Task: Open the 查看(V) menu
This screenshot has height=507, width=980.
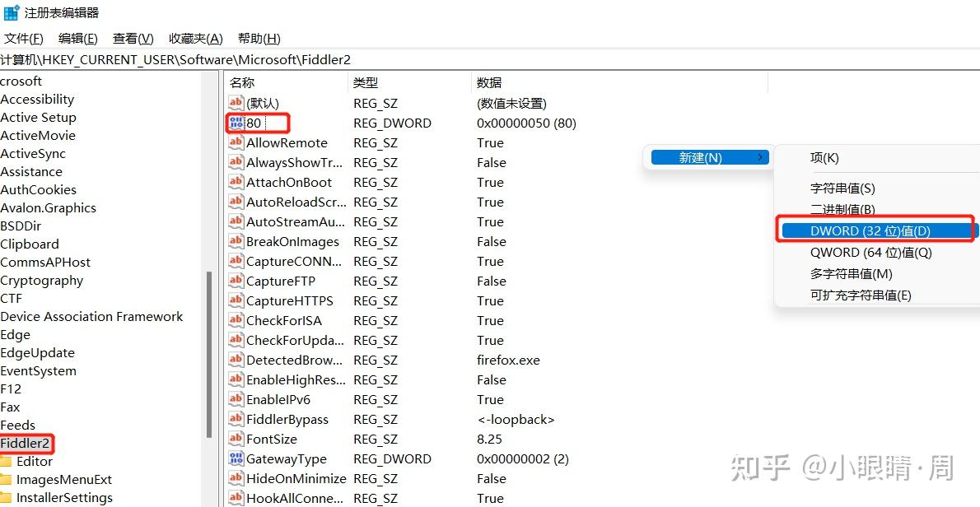Action: coord(133,38)
